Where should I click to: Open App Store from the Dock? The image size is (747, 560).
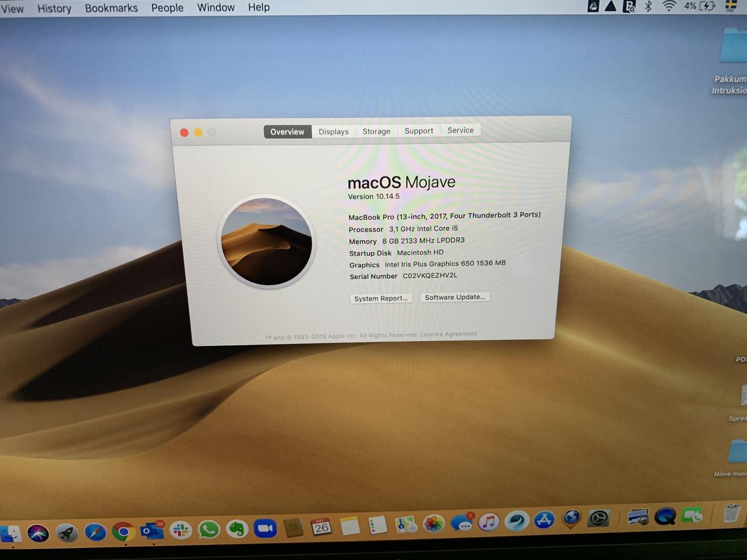pyautogui.click(x=544, y=520)
